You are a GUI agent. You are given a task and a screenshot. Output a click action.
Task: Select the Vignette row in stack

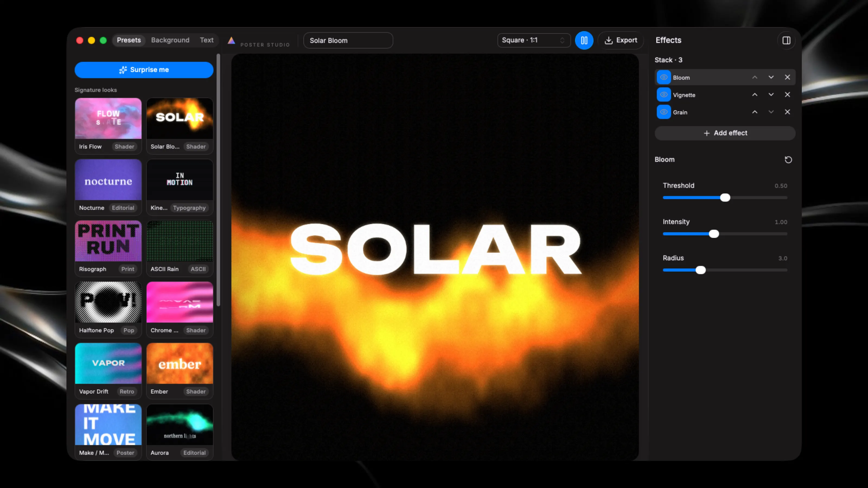725,95
